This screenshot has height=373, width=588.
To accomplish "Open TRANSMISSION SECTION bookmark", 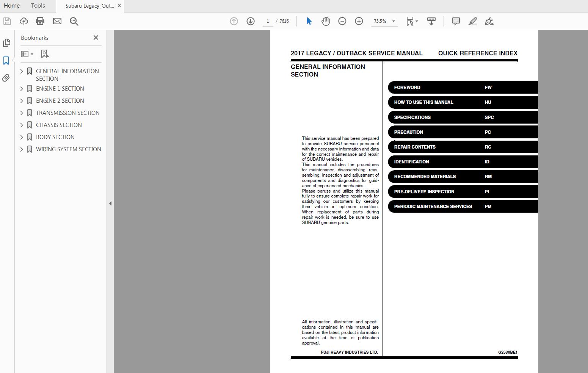I will [68, 113].
